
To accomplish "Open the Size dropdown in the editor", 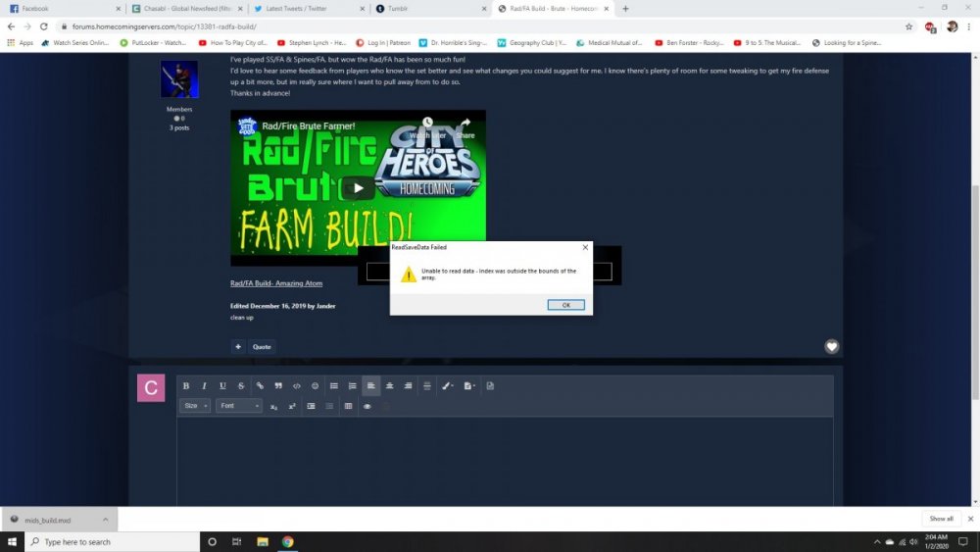I will pyautogui.click(x=195, y=406).
